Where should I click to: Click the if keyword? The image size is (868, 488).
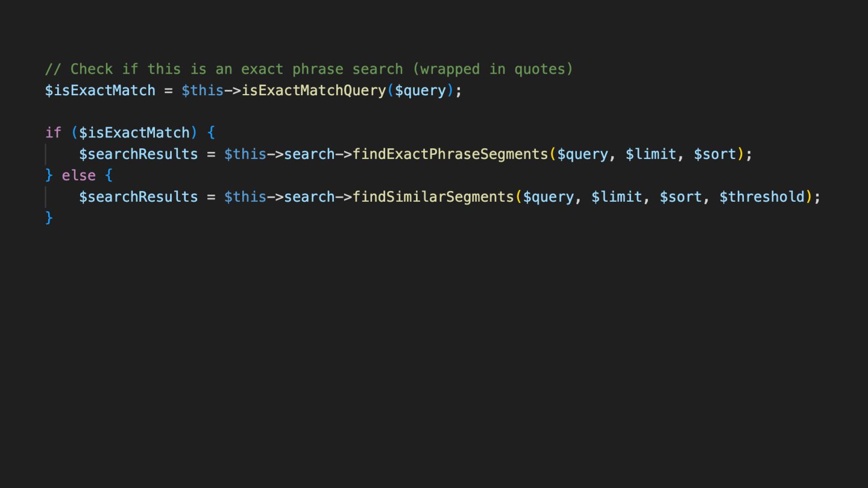click(53, 133)
